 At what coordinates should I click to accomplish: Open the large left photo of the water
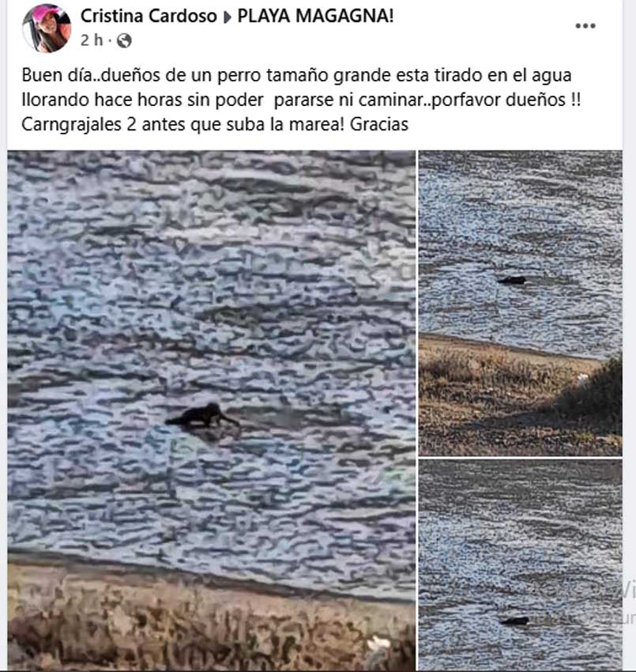click(211, 410)
